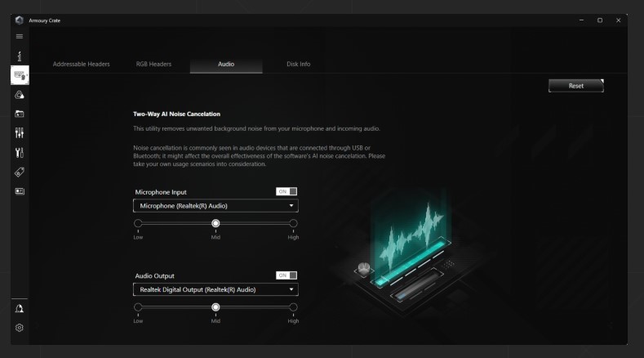Screen dimensions: 644x358
Task: Click the Reset button
Action: tap(575, 86)
